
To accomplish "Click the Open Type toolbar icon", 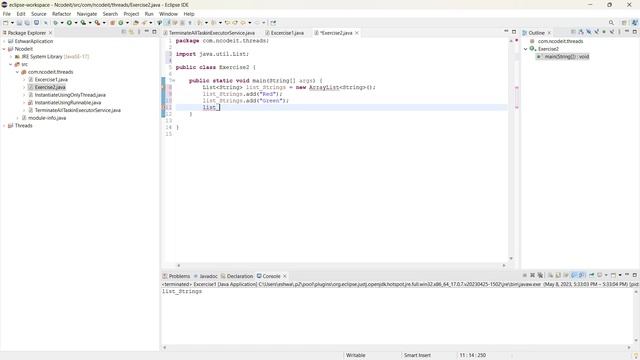I will point(136,23).
